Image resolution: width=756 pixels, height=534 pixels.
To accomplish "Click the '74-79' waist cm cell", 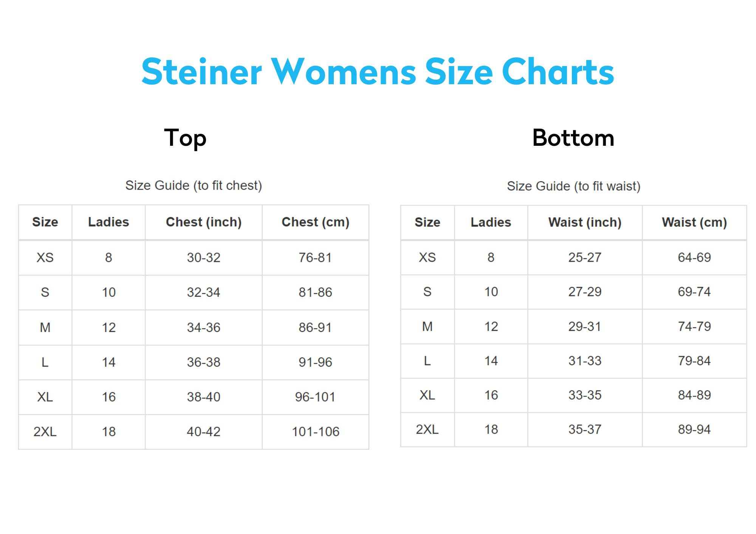I will point(694,326).
